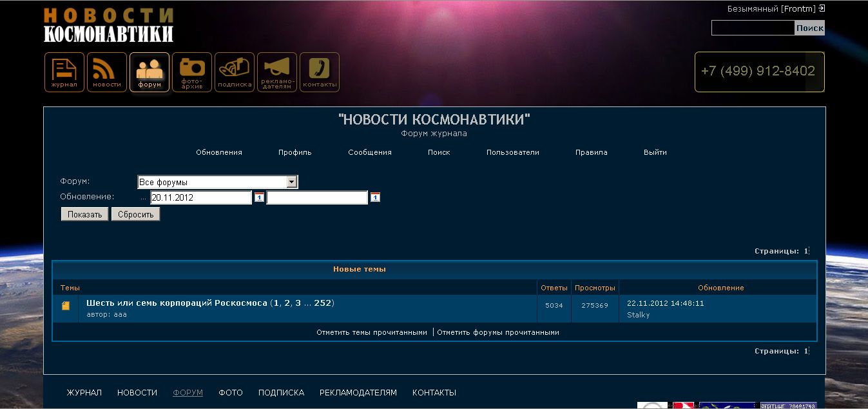Click footer link РЕКЛАМОДАТЕЛЯМ

[x=358, y=392]
